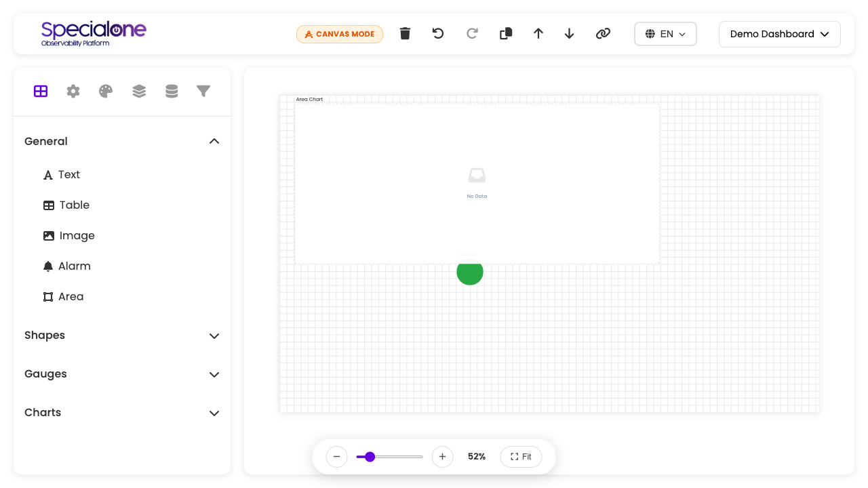
Task: Select the widgets grid tab icon
Action: pos(41,91)
